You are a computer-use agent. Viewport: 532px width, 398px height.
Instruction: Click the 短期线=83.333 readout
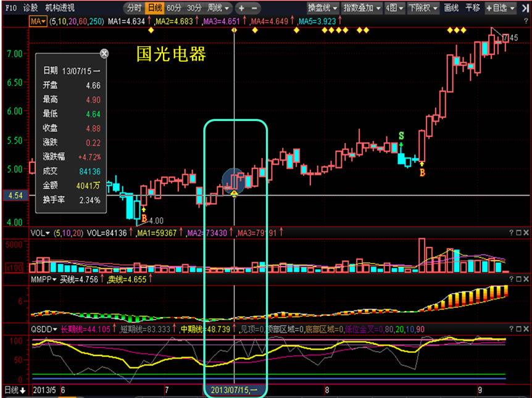click(146, 329)
